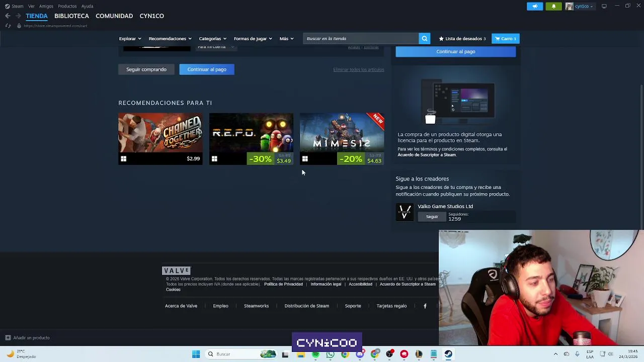Viewport: 644px width, 362px height.
Task: Open Accesibilidad footer link
Action: click(360, 284)
